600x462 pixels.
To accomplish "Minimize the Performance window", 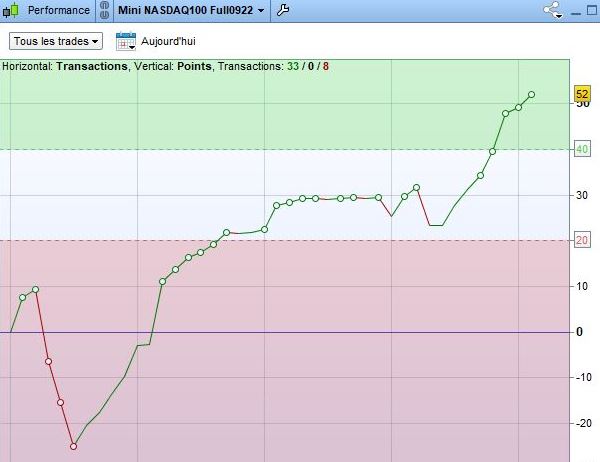I will (x=576, y=13).
